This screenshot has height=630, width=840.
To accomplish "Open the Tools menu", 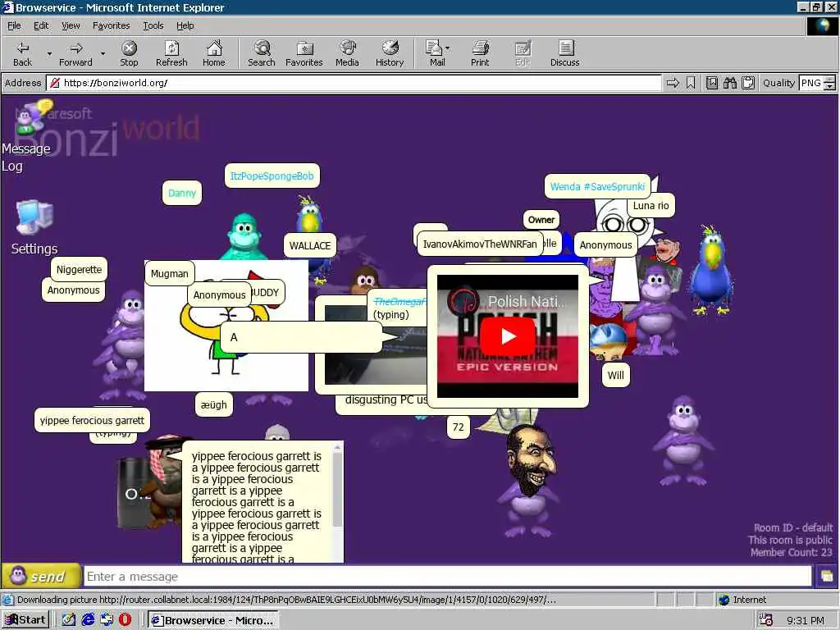I will (153, 25).
